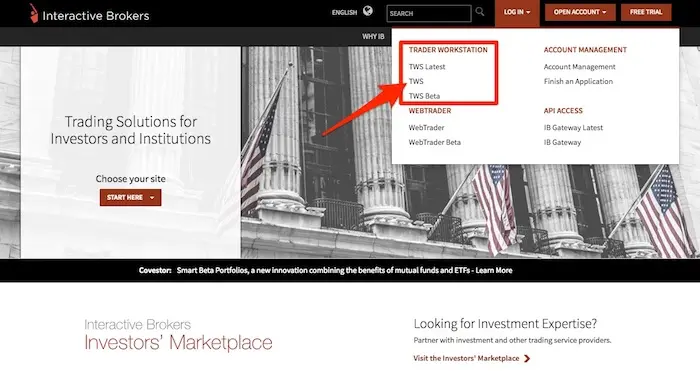Click the Investors' Marketplace arrow chevron
Viewport: 700px width, 371px height.
pos(527,358)
